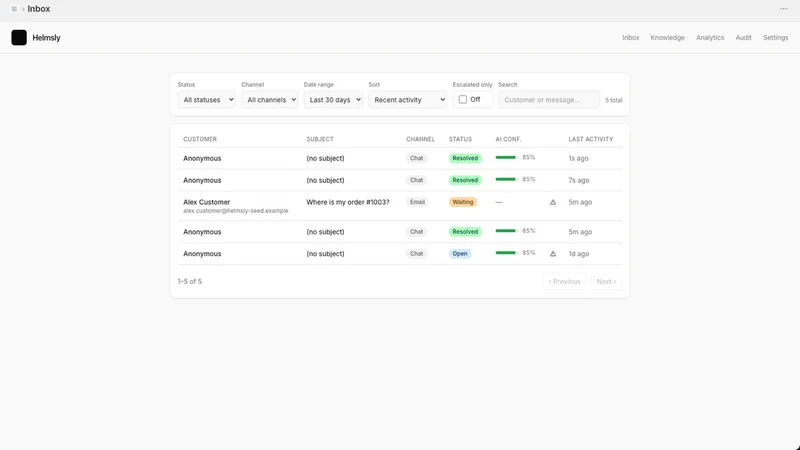Open the All statuses dropdown
The height and width of the screenshot is (450, 800).
[207, 99]
